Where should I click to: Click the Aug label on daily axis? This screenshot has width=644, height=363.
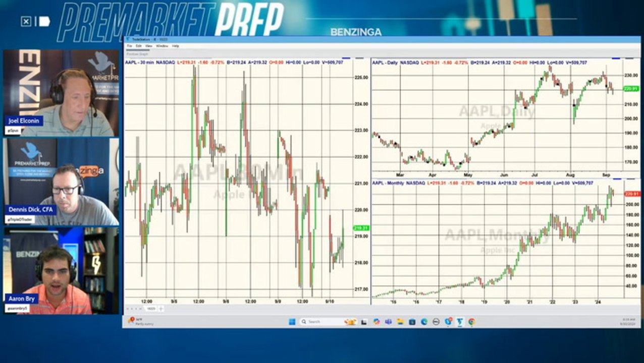(571, 174)
